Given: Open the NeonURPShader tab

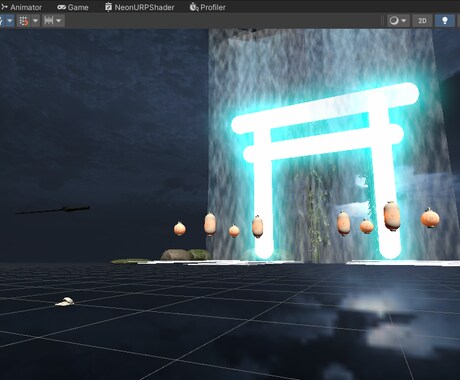Looking at the screenshot, I should click(x=140, y=7).
